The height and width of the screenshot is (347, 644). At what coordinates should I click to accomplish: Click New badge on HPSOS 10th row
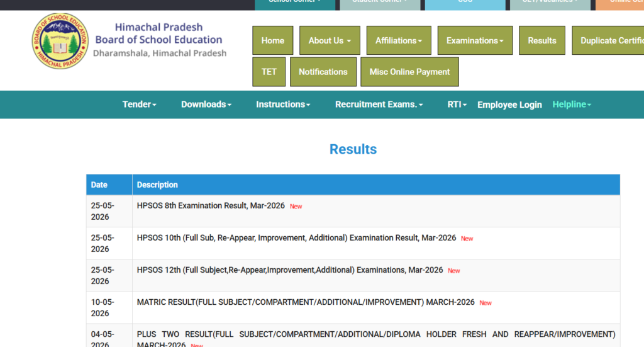coord(467,239)
